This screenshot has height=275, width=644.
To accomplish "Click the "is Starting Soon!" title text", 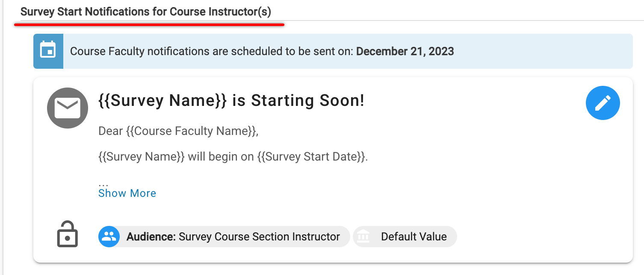I will coord(298,100).
